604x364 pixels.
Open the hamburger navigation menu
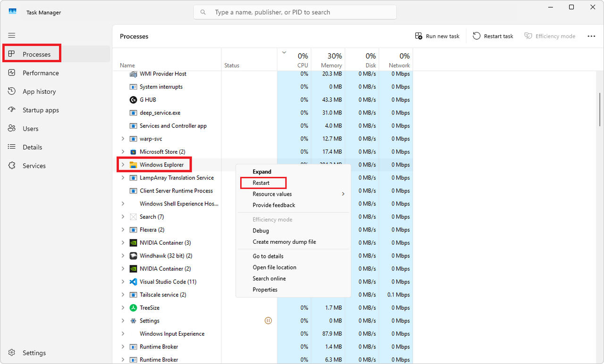(12, 35)
